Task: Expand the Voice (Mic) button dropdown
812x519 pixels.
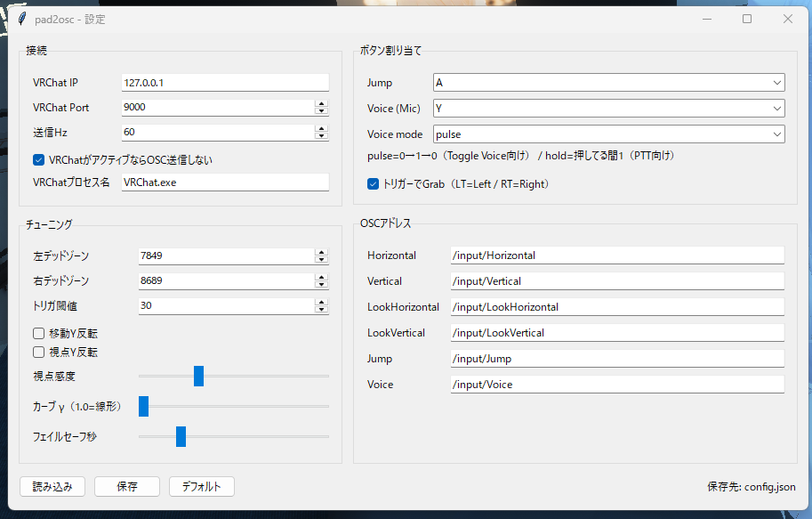Action: point(776,109)
